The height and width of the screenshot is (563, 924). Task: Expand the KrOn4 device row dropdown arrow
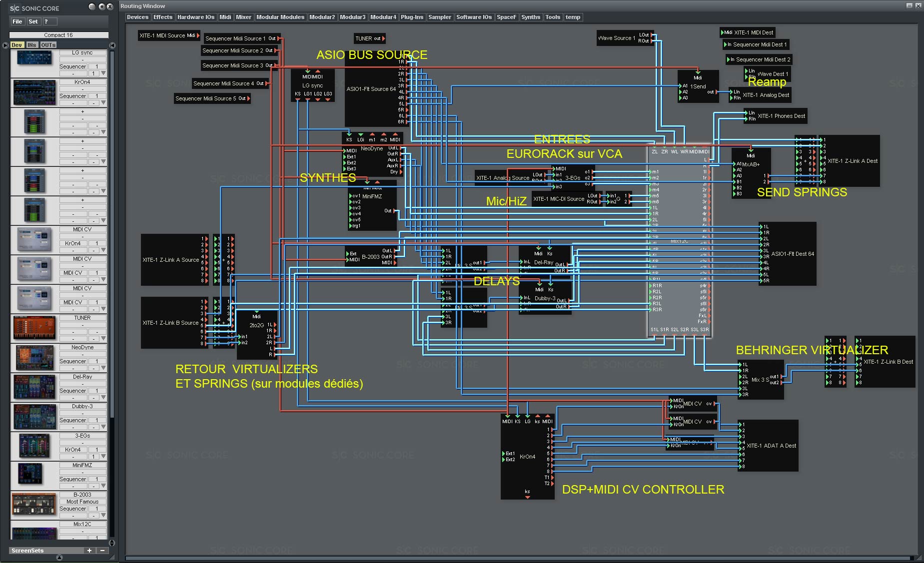(103, 103)
